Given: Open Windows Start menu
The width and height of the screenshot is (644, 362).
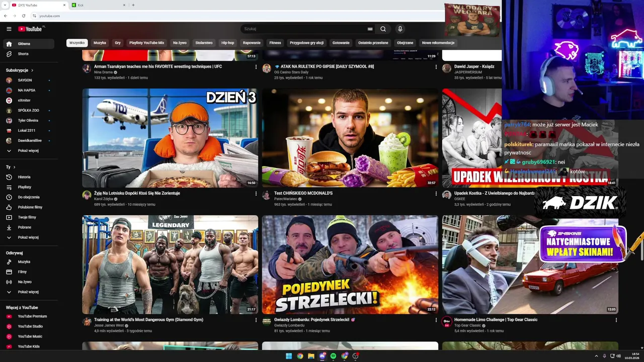Looking at the screenshot, I should (289, 356).
